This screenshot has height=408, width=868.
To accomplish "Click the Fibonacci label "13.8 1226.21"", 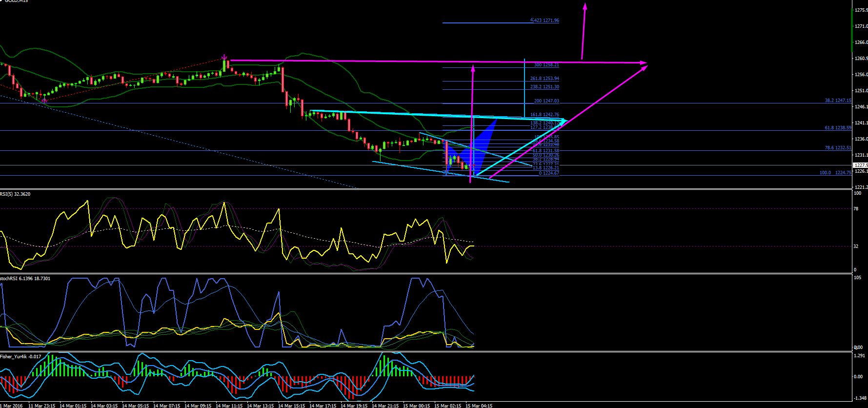I will [x=545, y=168].
